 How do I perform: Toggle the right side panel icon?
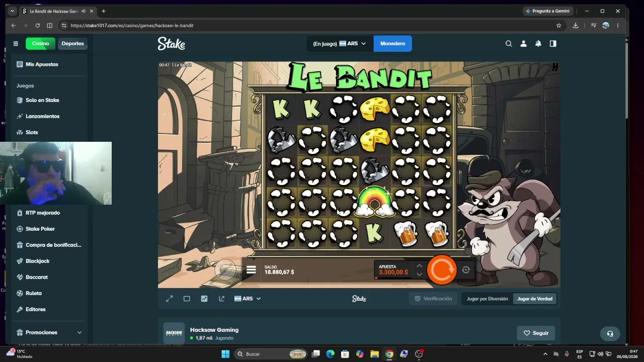[x=553, y=44]
